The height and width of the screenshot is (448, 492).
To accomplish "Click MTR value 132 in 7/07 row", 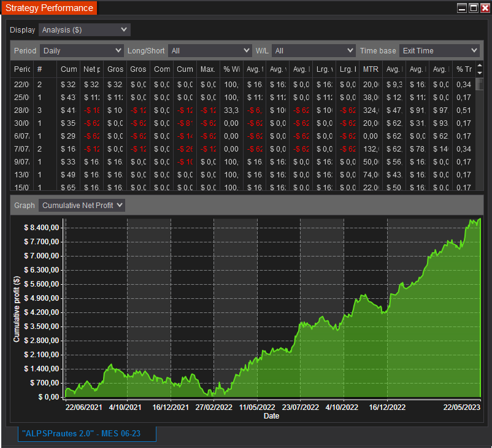I will click(x=371, y=149).
